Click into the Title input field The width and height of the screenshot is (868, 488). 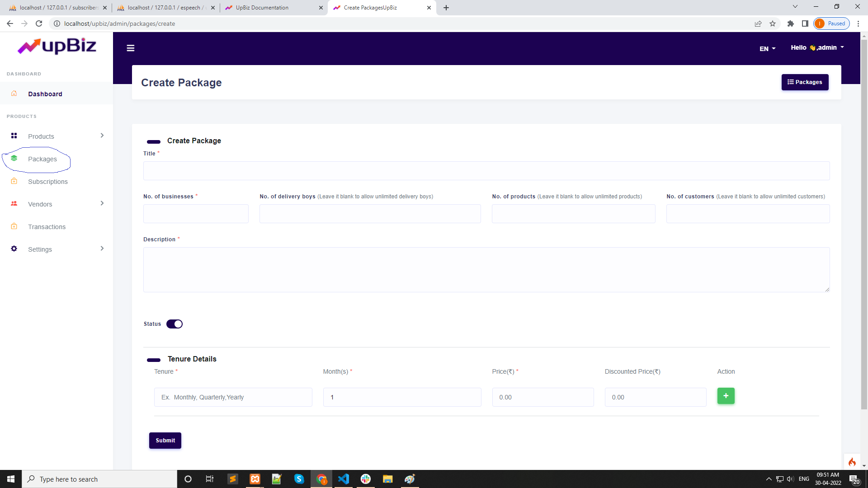tap(486, 171)
